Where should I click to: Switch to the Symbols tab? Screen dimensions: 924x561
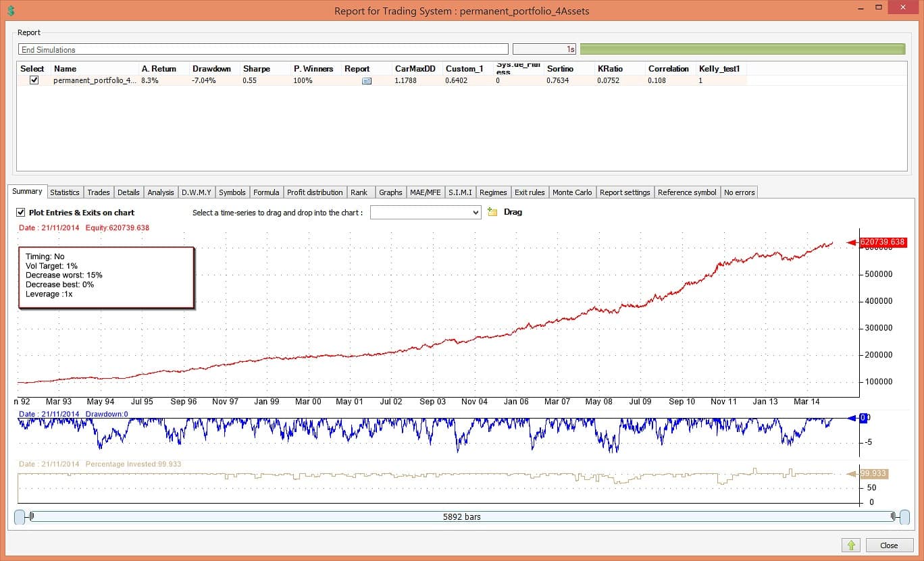click(x=232, y=192)
